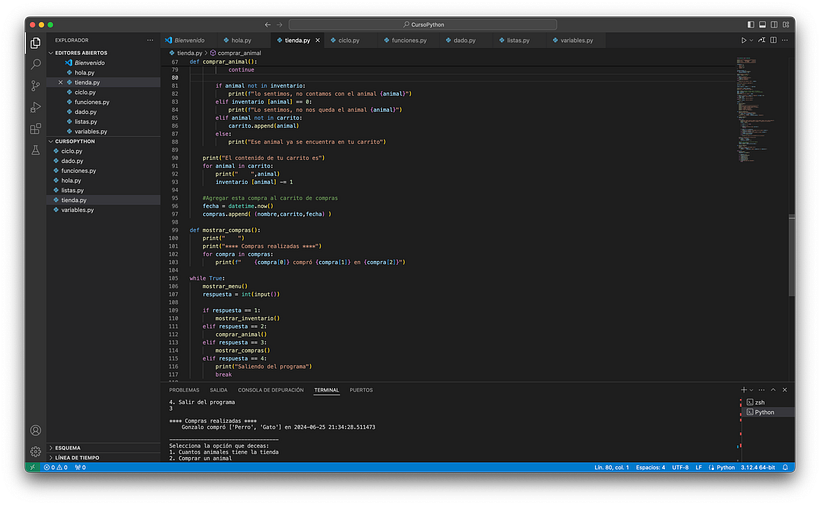Open changes compare icon in editor toolbar

[x=762, y=40]
